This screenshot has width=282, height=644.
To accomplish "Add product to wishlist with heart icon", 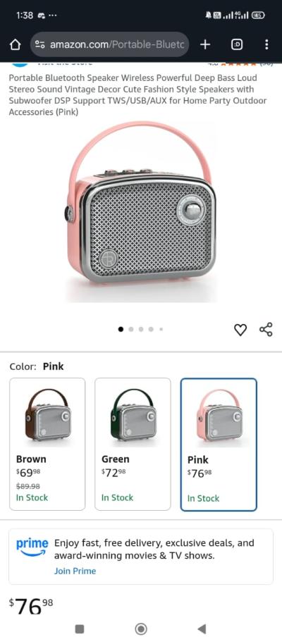I will coord(240,329).
